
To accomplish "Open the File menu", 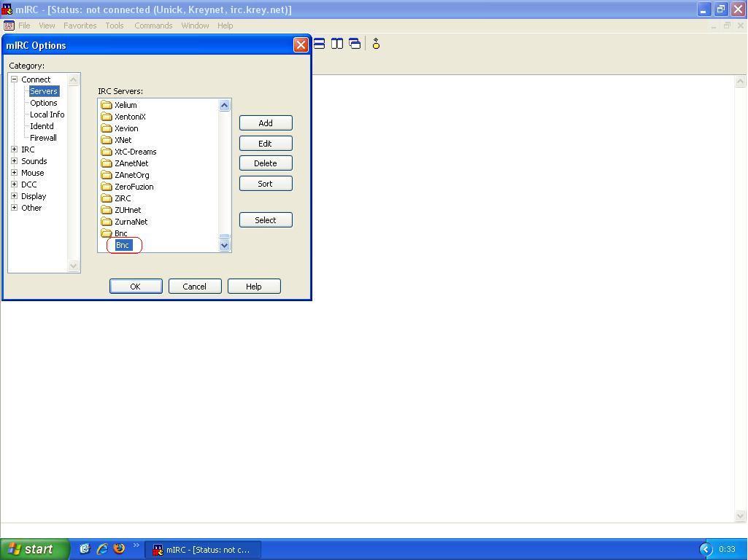I will tap(24, 26).
